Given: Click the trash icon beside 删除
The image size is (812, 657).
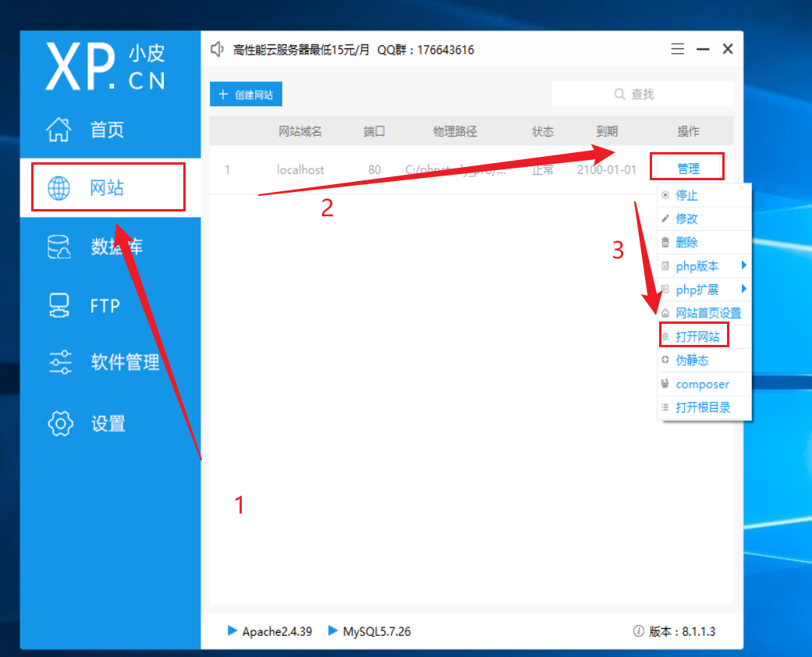Looking at the screenshot, I should [x=665, y=242].
